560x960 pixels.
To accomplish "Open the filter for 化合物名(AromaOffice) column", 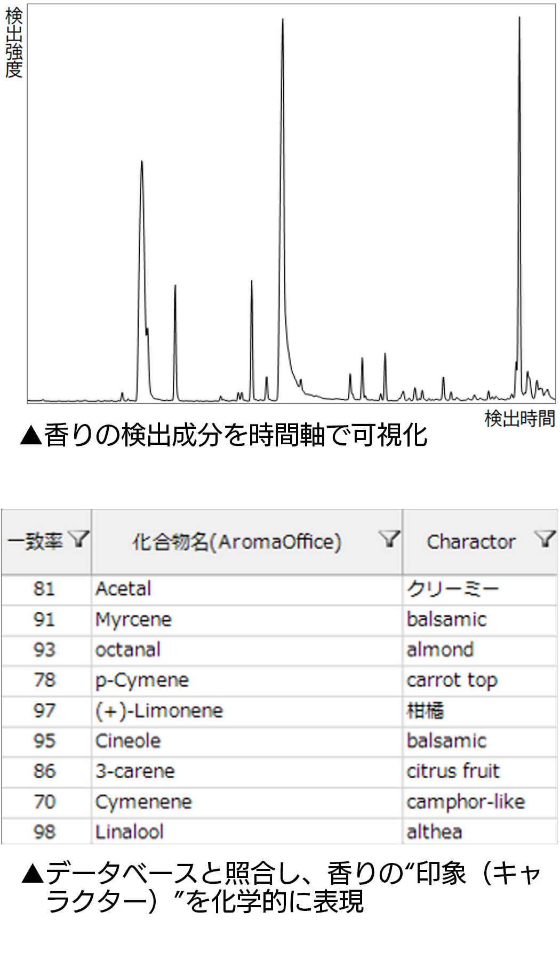I will coord(389,539).
